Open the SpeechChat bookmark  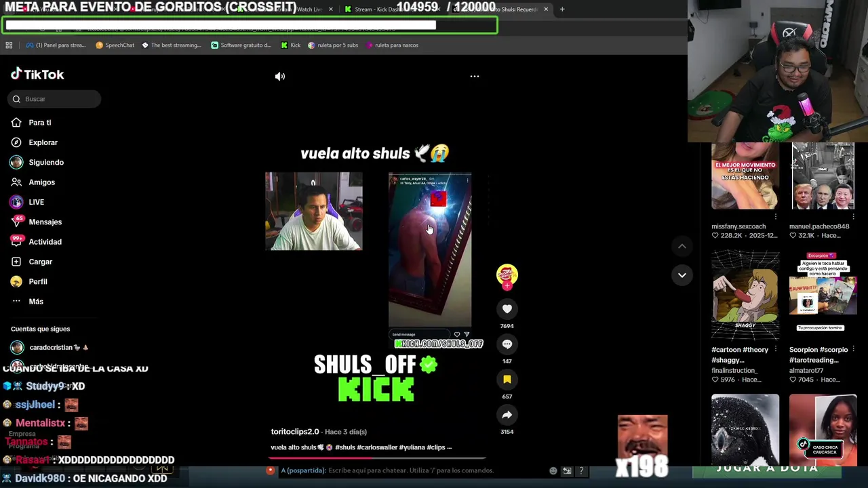click(115, 45)
